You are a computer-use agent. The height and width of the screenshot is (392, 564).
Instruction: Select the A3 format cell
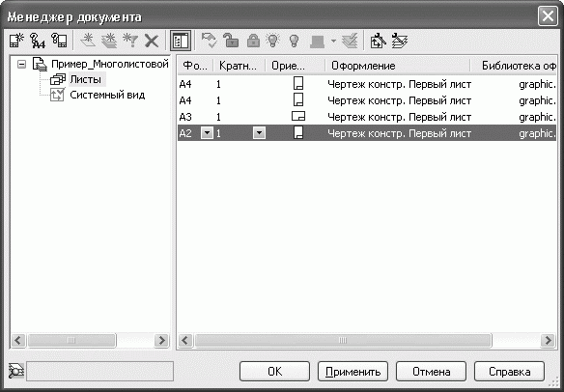[x=185, y=117]
